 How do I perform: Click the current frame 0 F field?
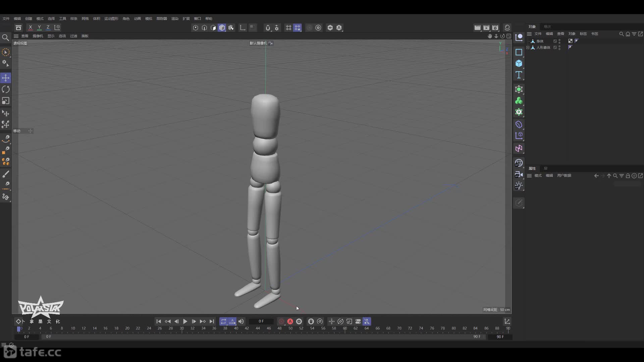(x=261, y=321)
